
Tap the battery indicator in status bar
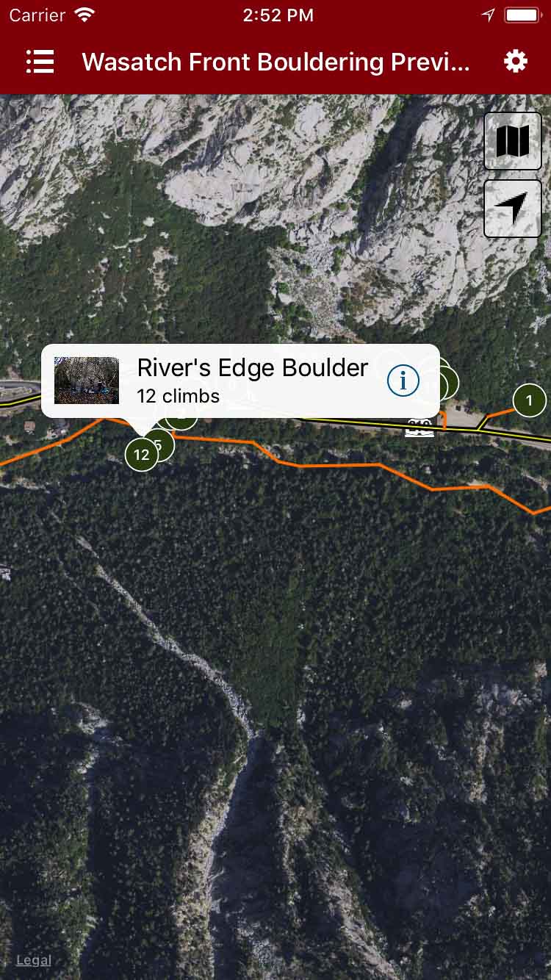[522, 15]
